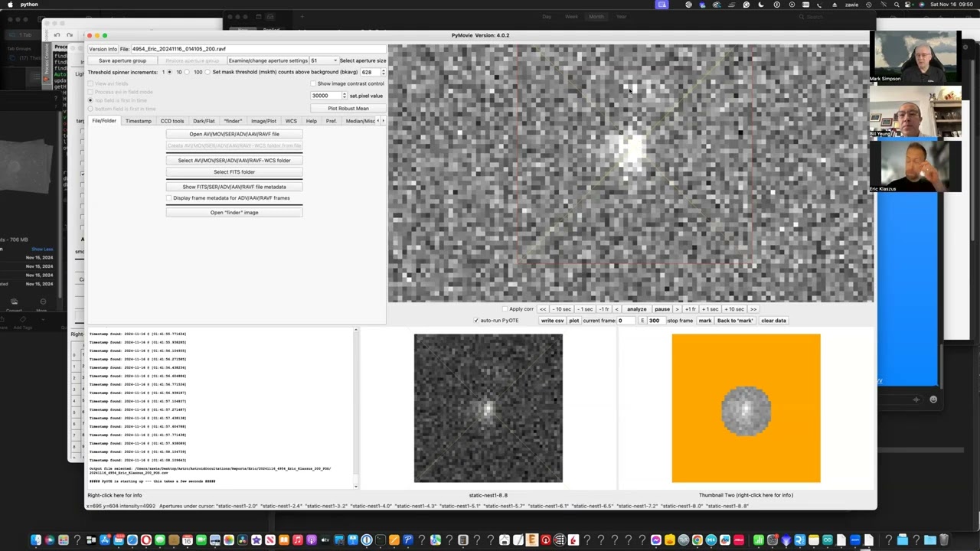The image size is (980, 551).
Task: Open the "finder" tab
Action: pyautogui.click(x=233, y=121)
